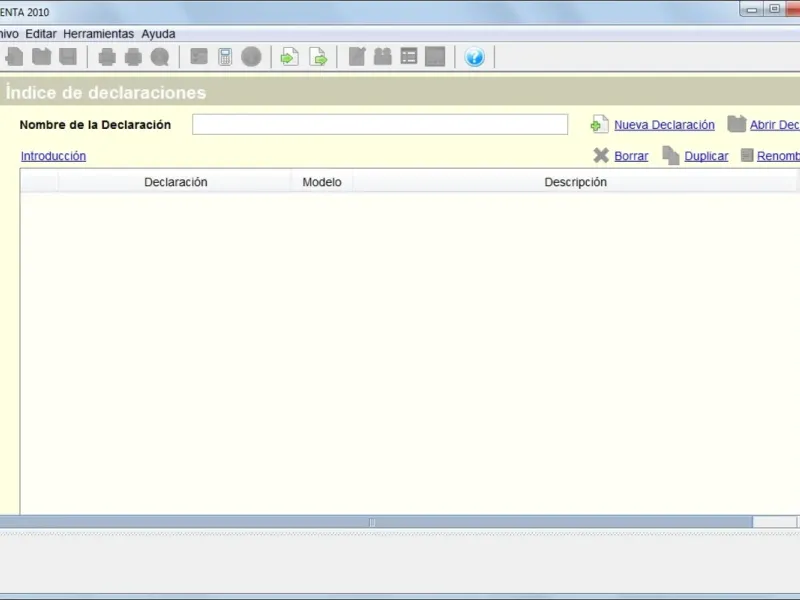Click the second printer toolbar icon
Viewport: 800px width, 600px height.
click(x=133, y=57)
